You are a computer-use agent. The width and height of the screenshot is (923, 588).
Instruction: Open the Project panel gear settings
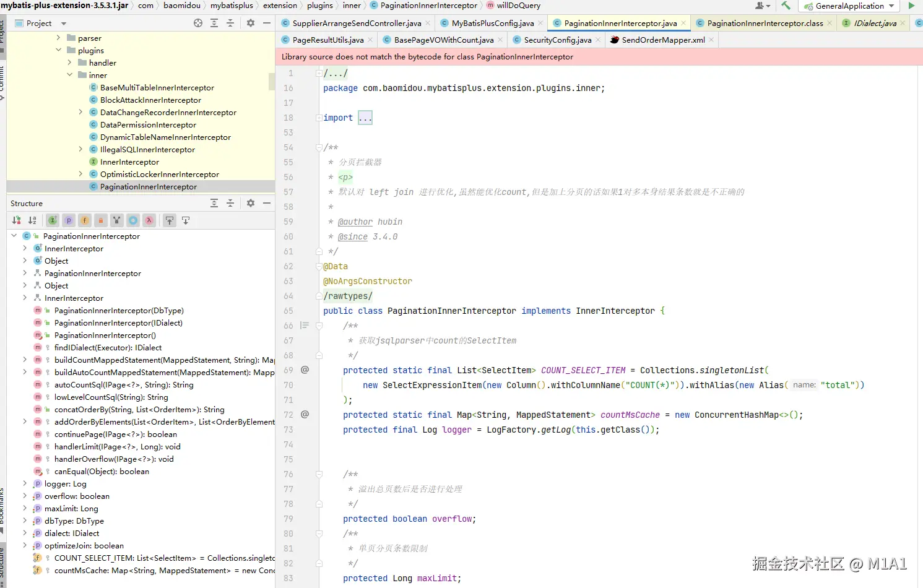(251, 23)
